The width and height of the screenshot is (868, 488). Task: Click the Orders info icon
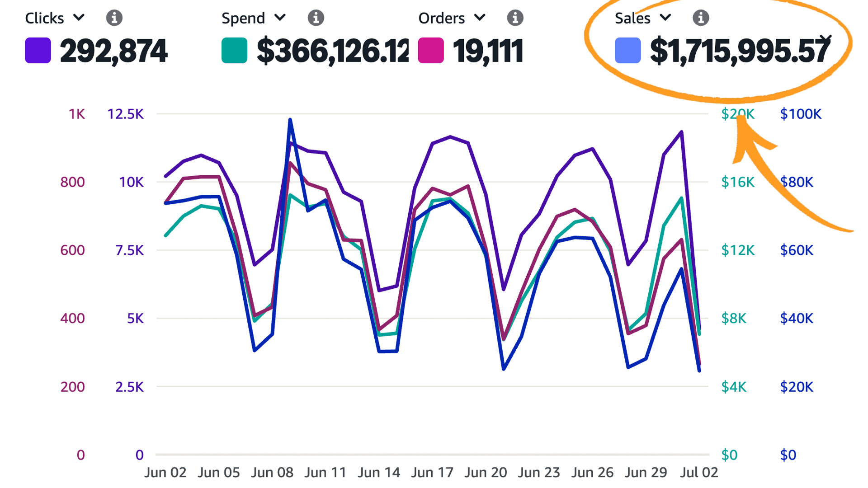(515, 18)
